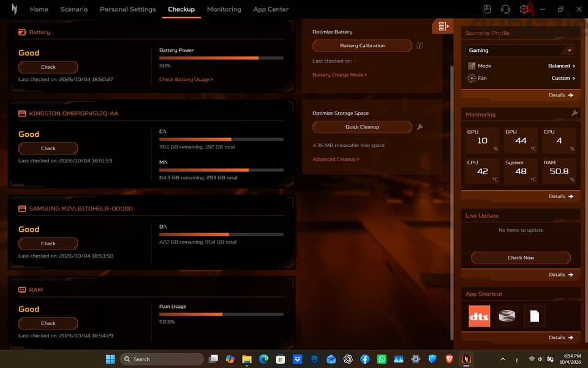Open Live Update Details
Screen dimensions: 588x368
click(561, 275)
